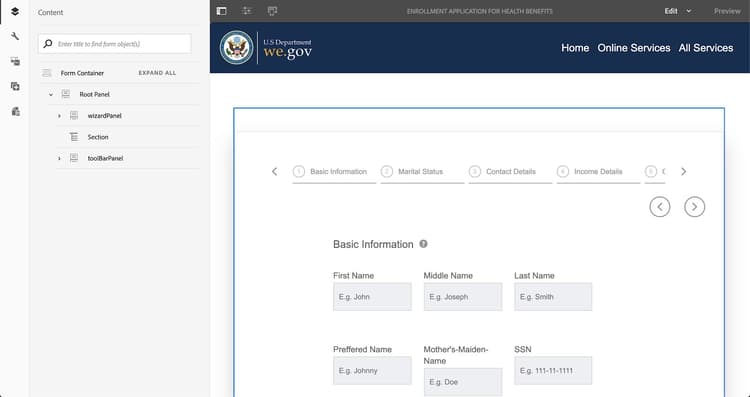Open the Home navigation link
This screenshot has width=750, height=397.
point(575,48)
